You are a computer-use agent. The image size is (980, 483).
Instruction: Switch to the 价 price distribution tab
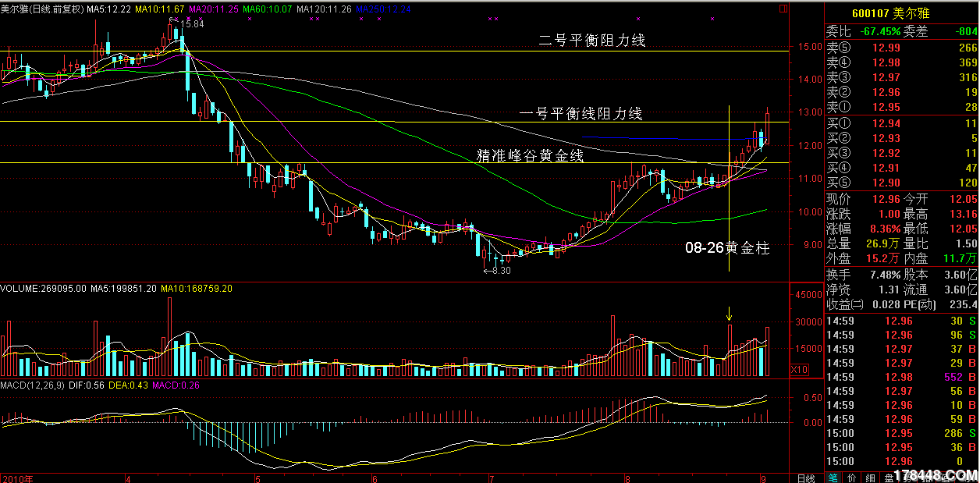coord(850,477)
